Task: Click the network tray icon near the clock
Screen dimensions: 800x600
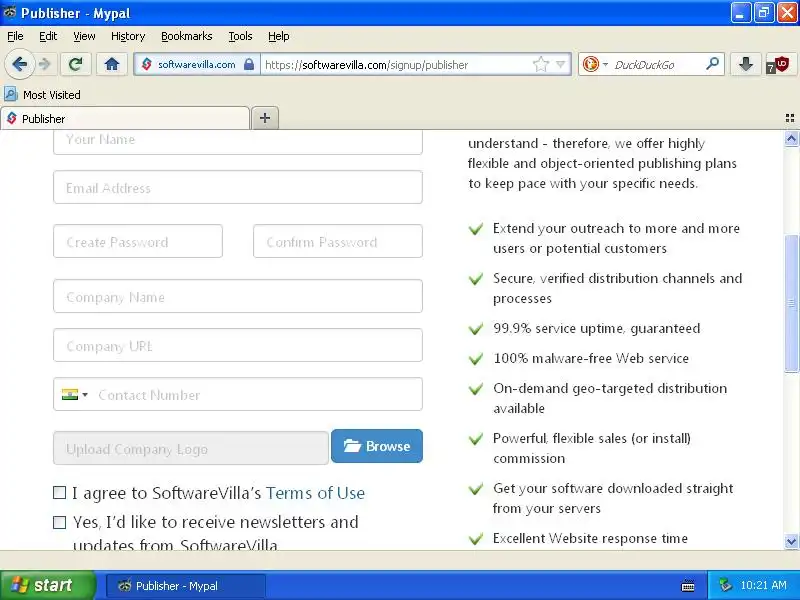Action: point(725,585)
